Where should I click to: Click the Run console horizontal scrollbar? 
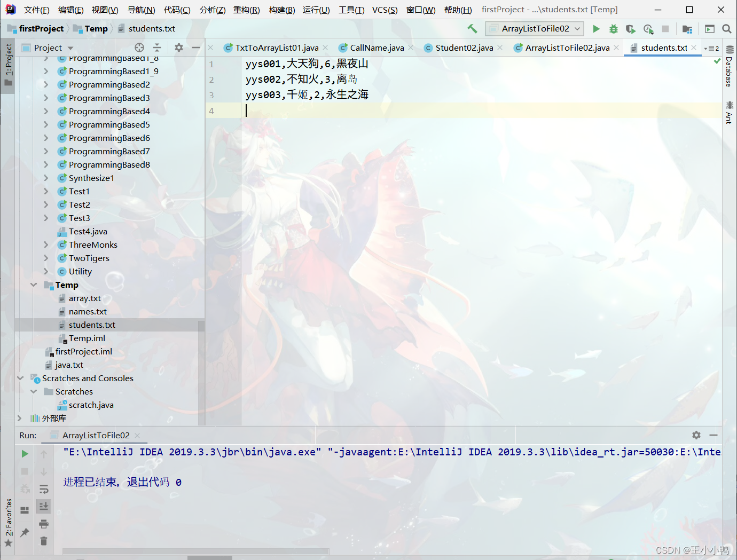[x=195, y=551]
